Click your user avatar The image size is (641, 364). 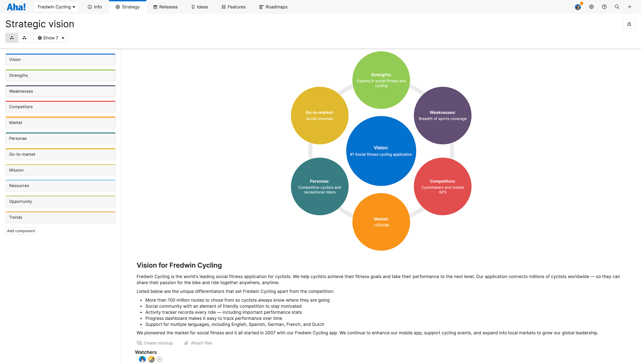[x=578, y=7]
